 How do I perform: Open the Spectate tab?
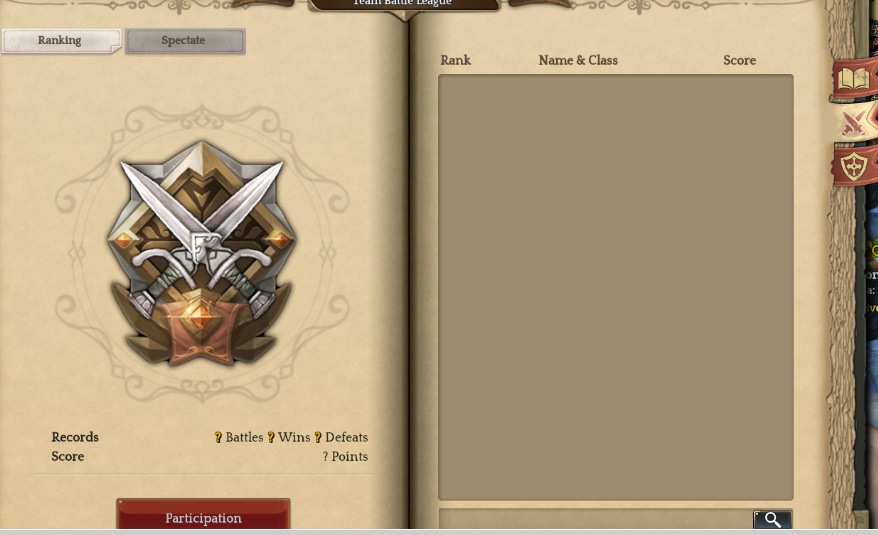[x=185, y=41]
